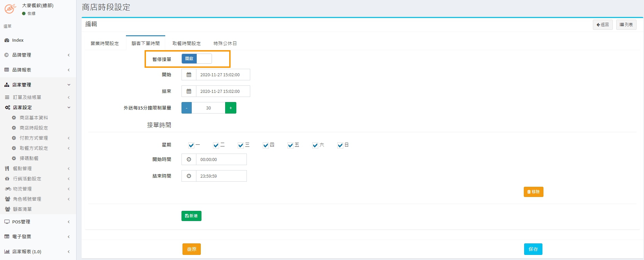
Task: Click the Index dashboard icon in sidebar
Action: [7, 40]
